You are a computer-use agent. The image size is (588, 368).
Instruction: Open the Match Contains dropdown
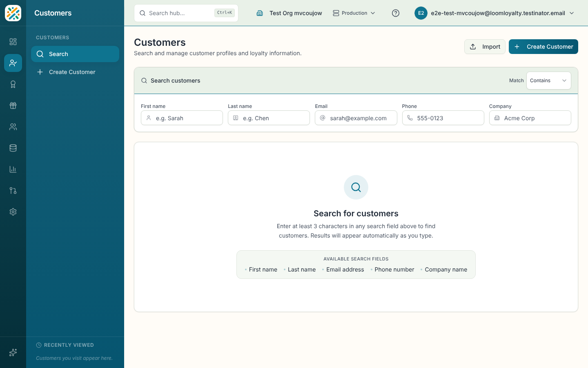coord(549,81)
